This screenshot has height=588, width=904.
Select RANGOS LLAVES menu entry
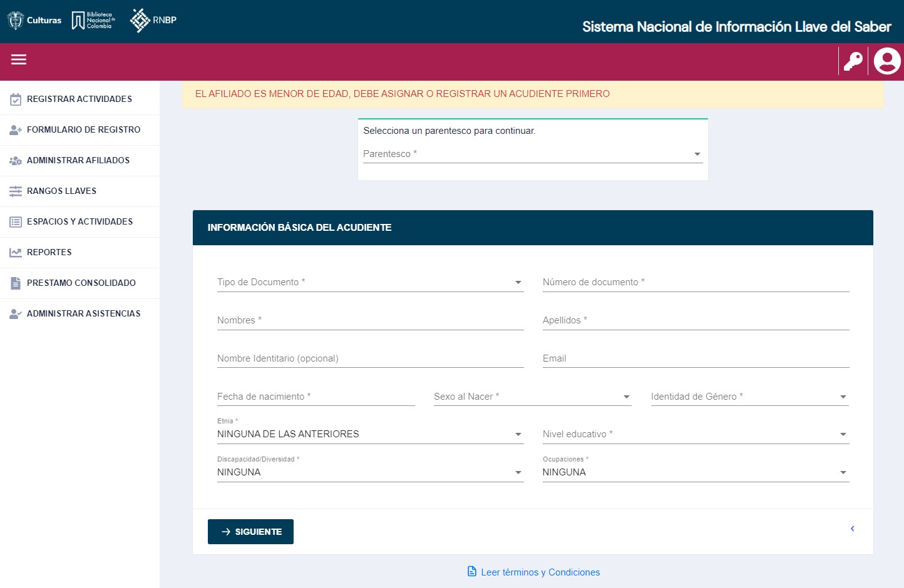[80, 191]
